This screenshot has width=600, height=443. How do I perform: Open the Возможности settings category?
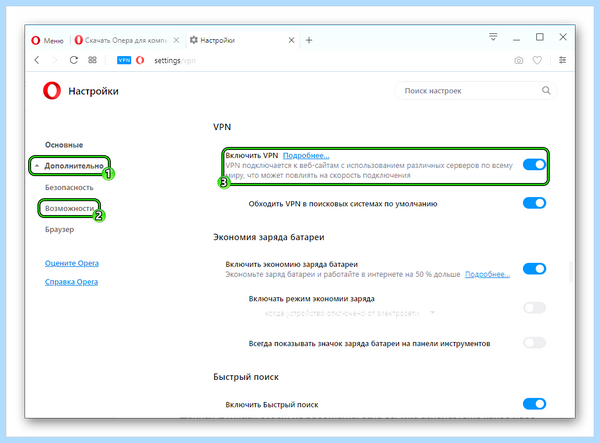click(x=69, y=208)
